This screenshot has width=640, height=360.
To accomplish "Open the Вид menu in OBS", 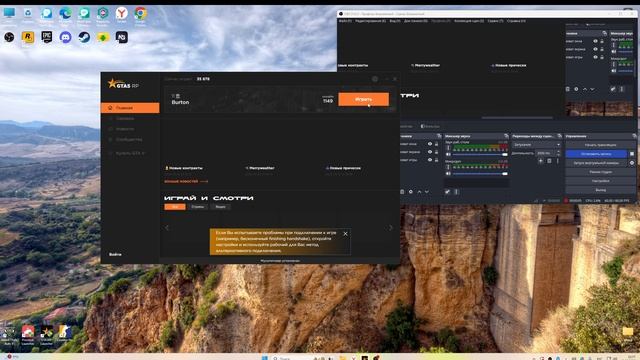I will coord(394,21).
